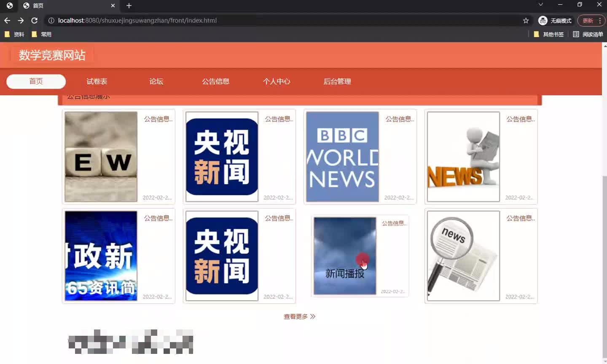The image size is (607, 364).
Task: Click 查看更多 to view more announcements
Action: [x=299, y=316]
